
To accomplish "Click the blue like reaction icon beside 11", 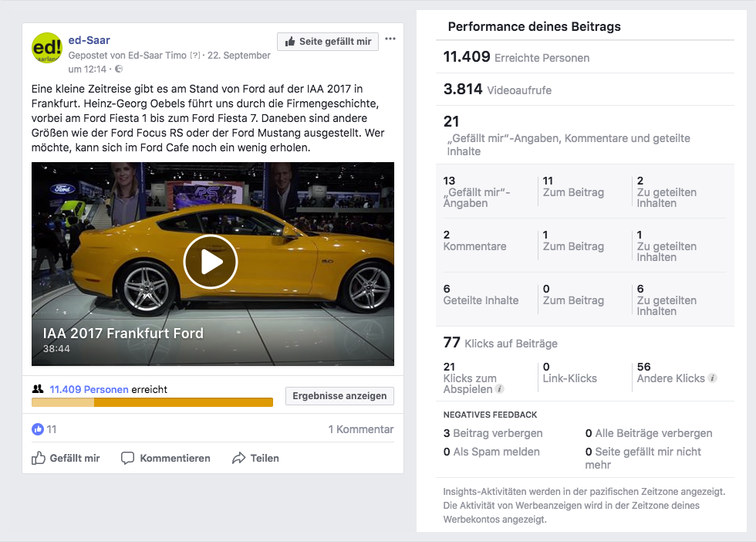I will coord(38,429).
